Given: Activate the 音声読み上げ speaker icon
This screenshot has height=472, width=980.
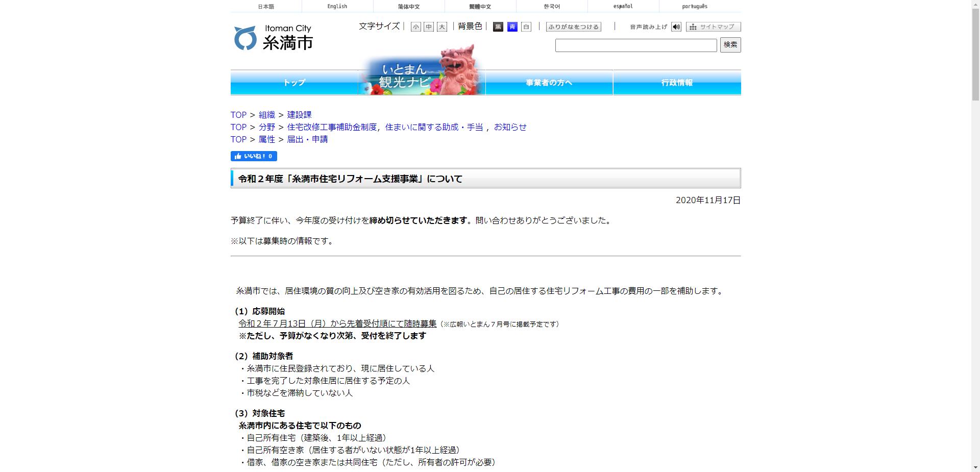Looking at the screenshot, I should (x=676, y=27).
